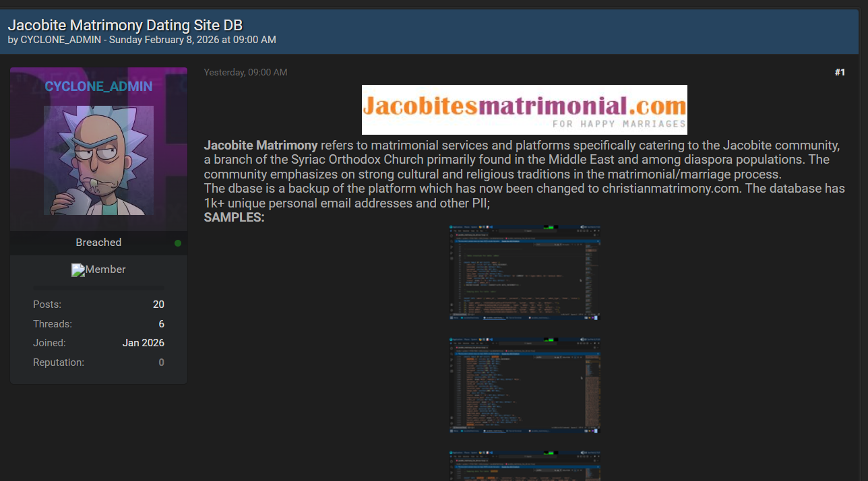Viewport: 868px width, 481px height.
Task: Click the "Yesterday, 09:00 AM" post timestamp
Action: click(245, 72)
